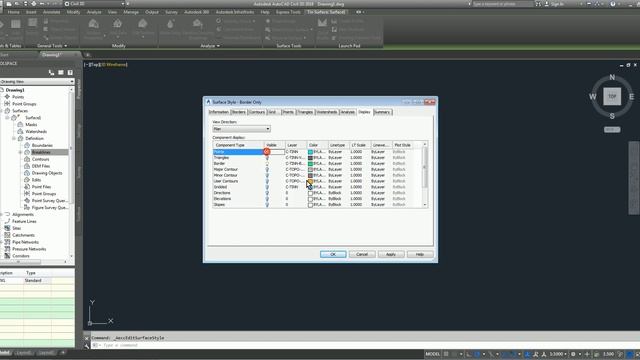This screenshot has height=360, width=640.
Task: Collapse the Definition node in tree
Action: point(14,138)
